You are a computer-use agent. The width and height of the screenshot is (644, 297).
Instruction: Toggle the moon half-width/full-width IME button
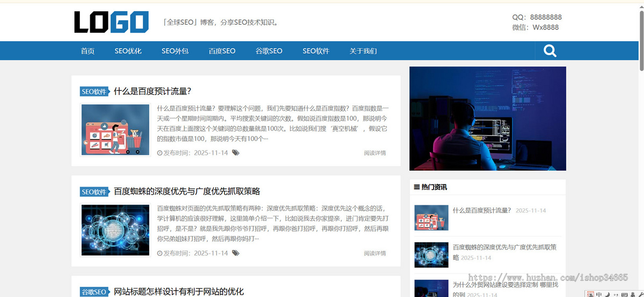point(608,294)
